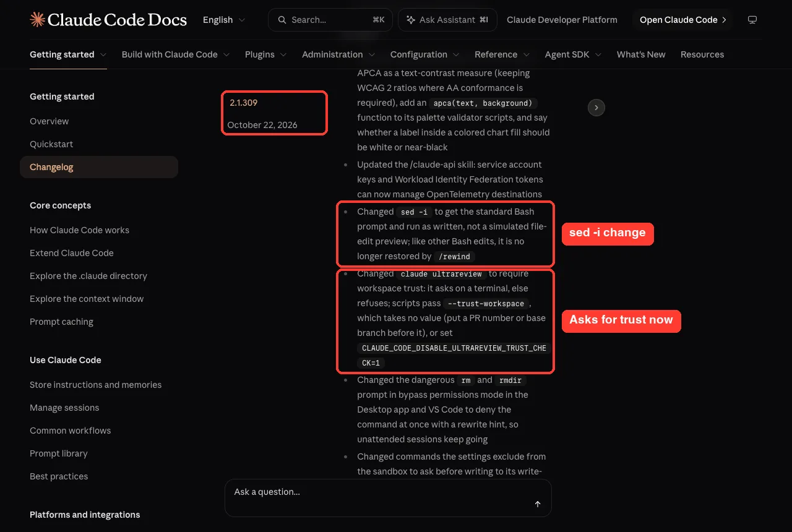Expand the Build with Claude Code menu
This screenshot has height=532, width=792.
click(x=176, y=54)
